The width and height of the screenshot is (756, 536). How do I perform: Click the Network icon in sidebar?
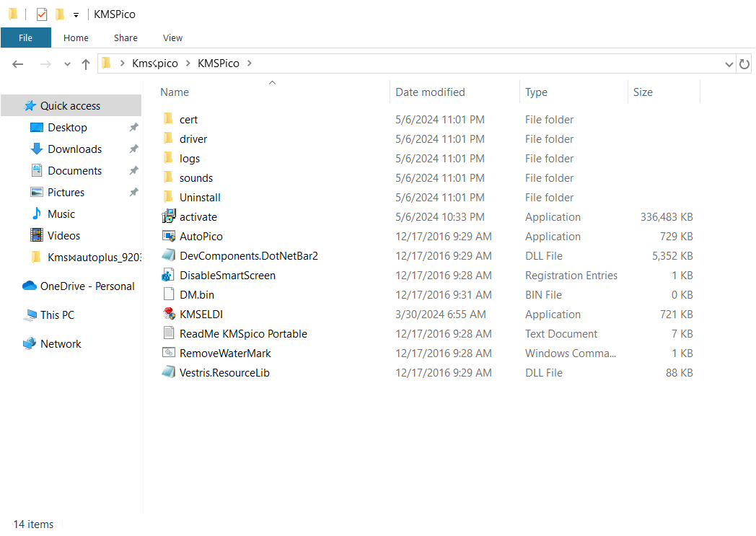pos(30,343)
